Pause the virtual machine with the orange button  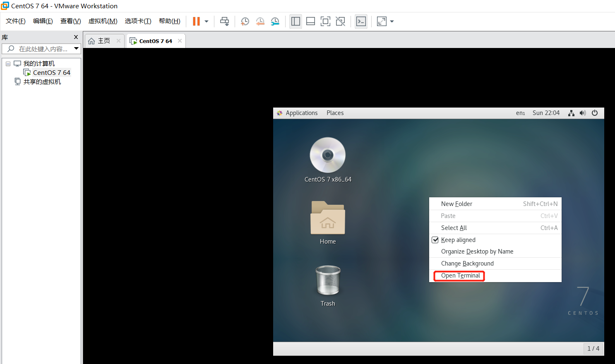pyautogui.click(x=197, y=21)
